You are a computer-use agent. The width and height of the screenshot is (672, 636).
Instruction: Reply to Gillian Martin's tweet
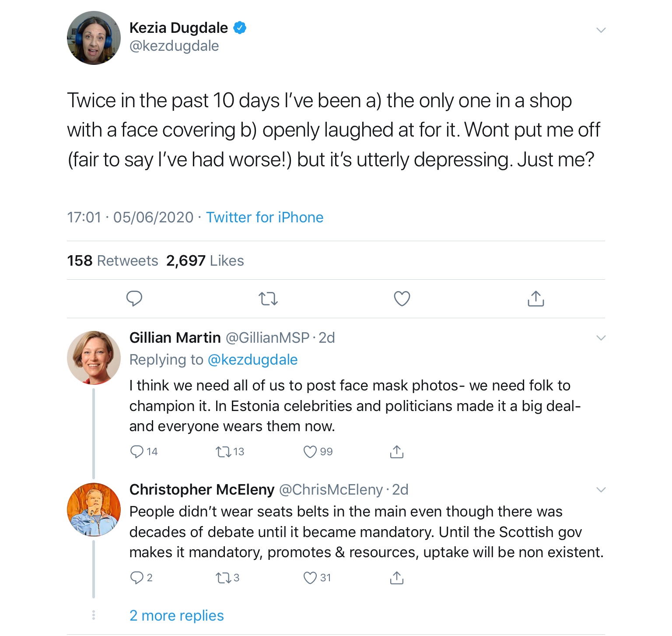pyautogui.click(x=137, y=451)
